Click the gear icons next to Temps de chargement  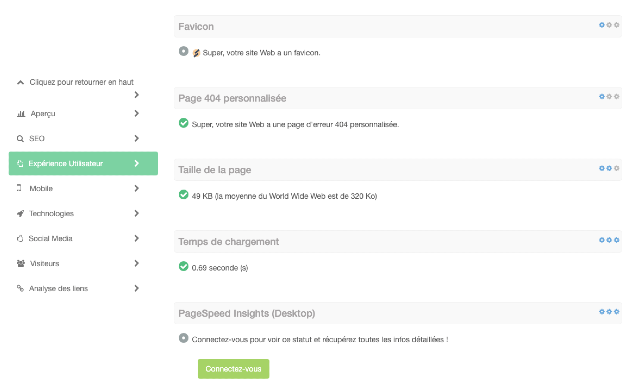pyautogui.click(x=609, y=240)
